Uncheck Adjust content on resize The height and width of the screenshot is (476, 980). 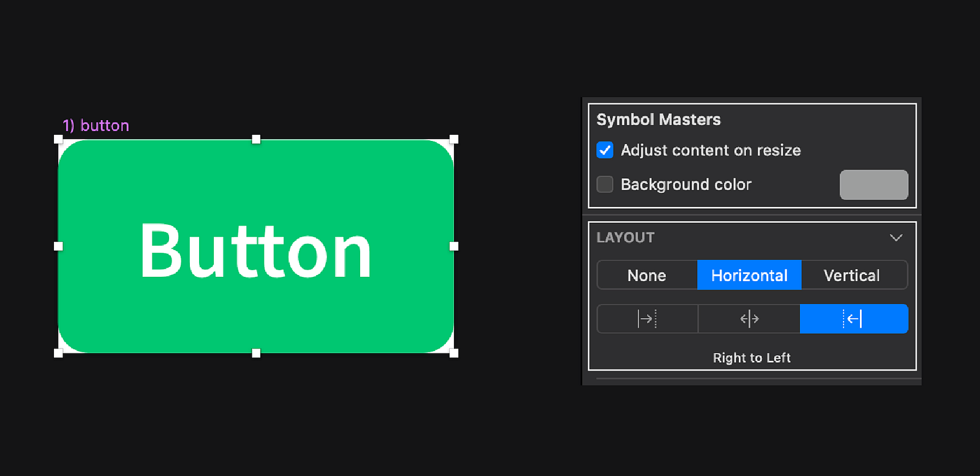(605, 150)
